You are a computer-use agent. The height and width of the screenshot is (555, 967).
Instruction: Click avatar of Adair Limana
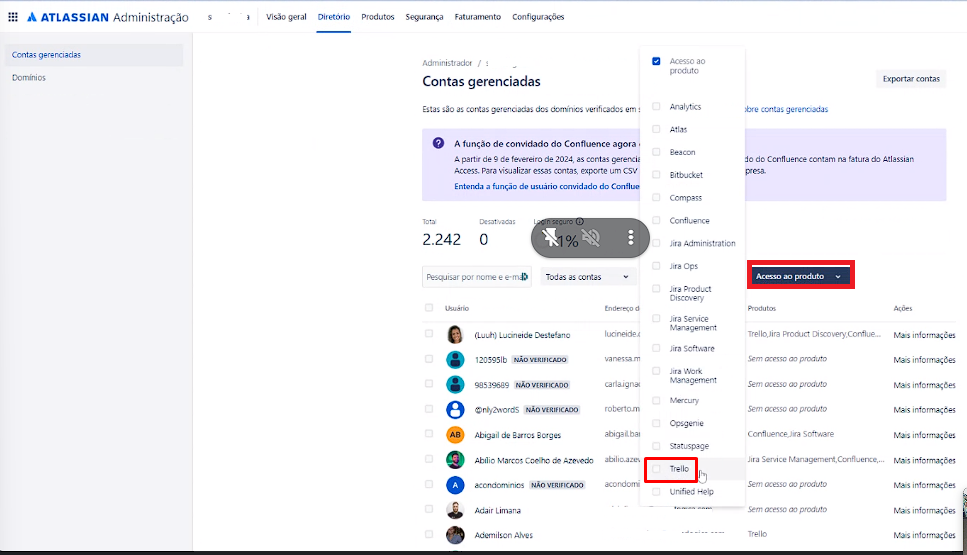[455, 510]
